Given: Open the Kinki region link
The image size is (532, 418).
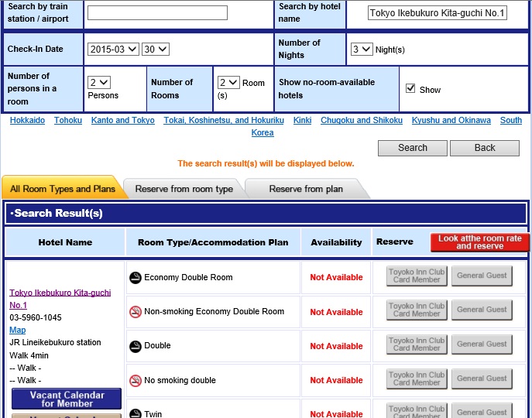Looking at the screenshot, I should pos(302,121).
